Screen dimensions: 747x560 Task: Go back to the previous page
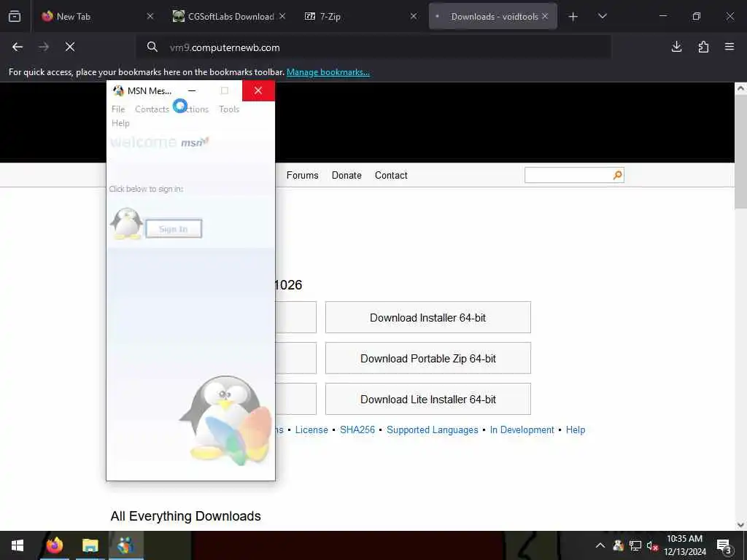click(x=18, y=47)
